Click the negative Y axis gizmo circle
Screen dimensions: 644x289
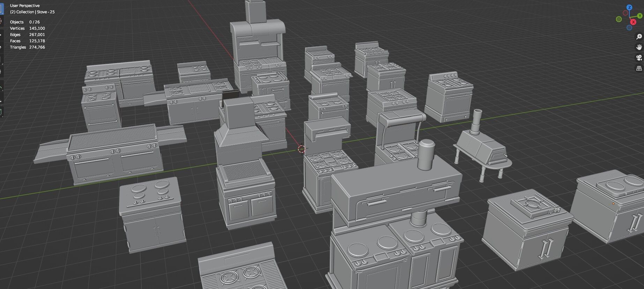619,19
